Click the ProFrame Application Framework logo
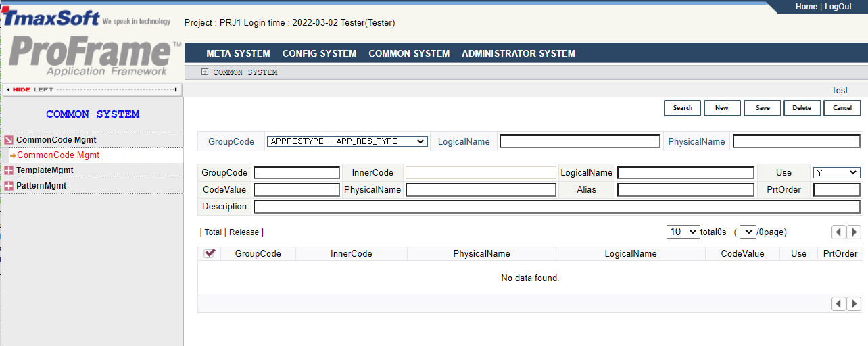The height and width of the screenshot is (346, 868). 94,56
